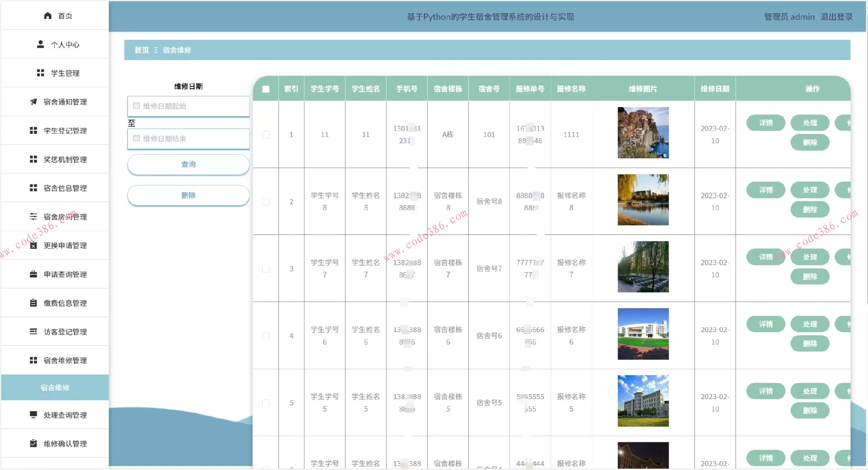
Task: Click 退出登录 to log out
Action: click(x=836, y=17)
